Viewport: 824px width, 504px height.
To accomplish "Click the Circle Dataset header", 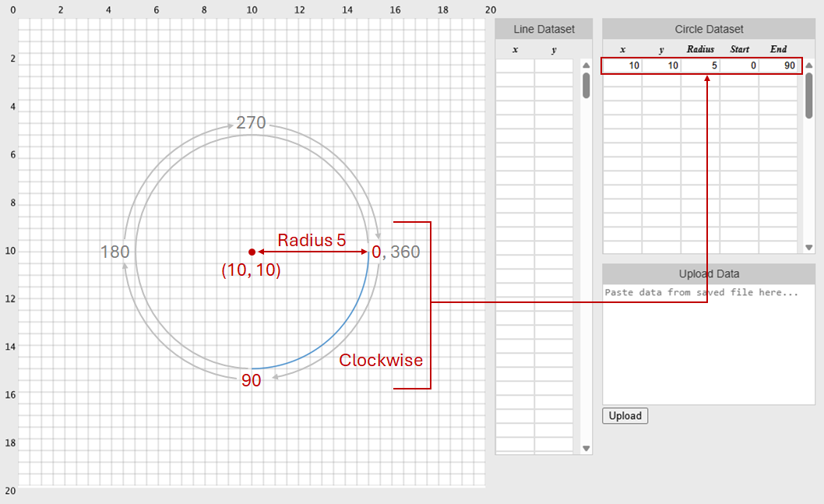I will click(x=709, y=29).
